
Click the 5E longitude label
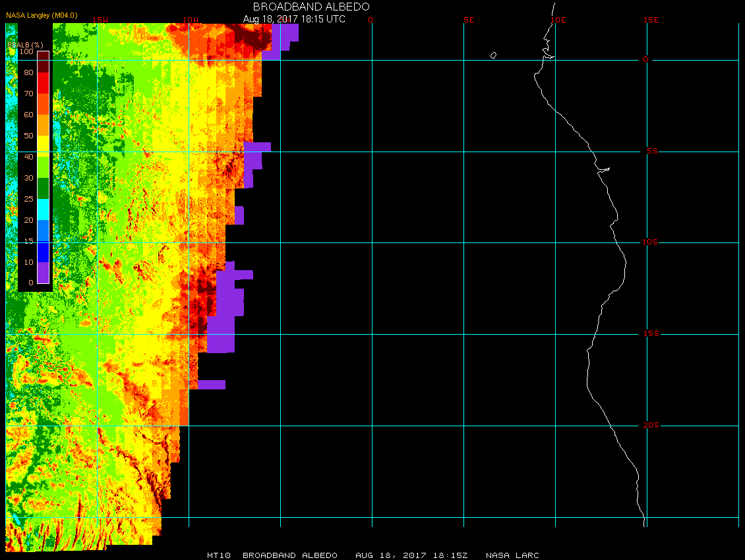point(469,20)
